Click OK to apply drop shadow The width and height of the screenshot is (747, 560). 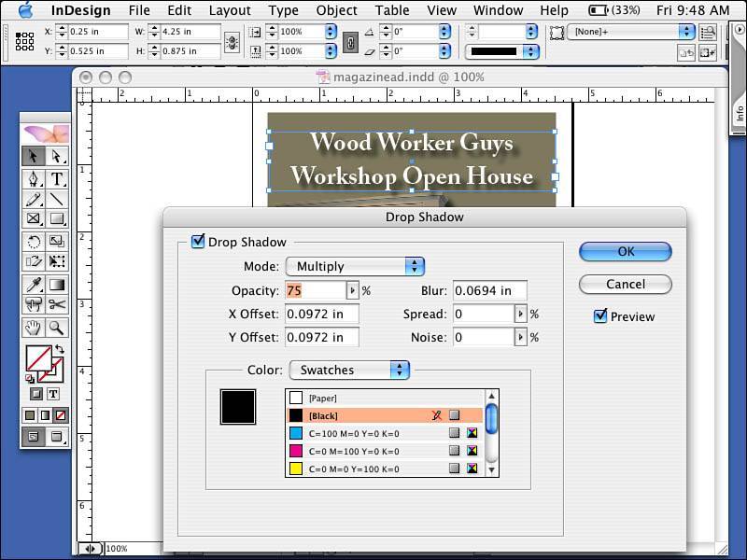coord(625,251)
